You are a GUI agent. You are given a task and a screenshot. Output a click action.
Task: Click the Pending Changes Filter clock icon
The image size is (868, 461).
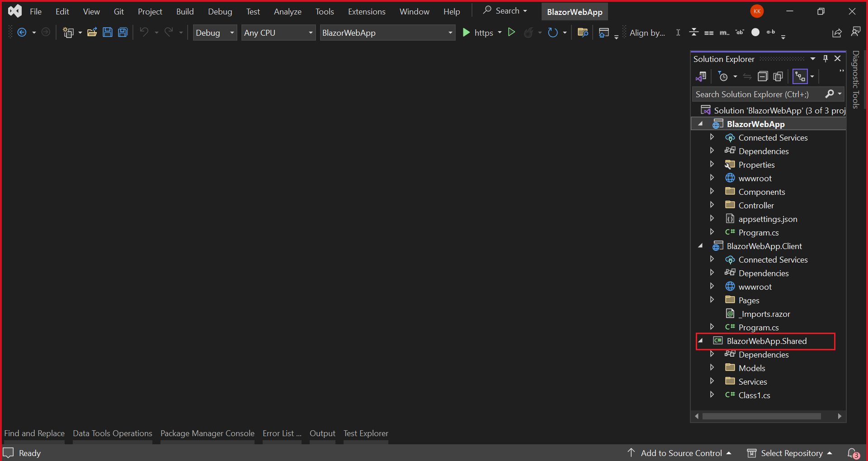pos(723,77)
